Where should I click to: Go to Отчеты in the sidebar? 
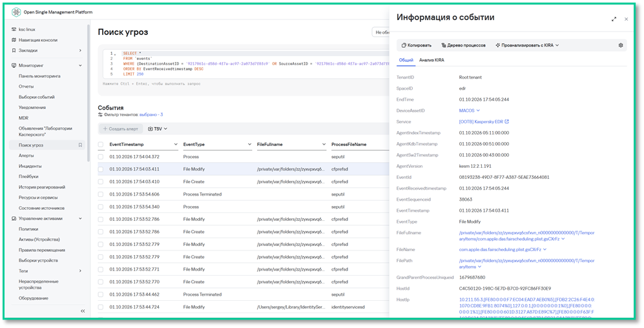(26, 87)
